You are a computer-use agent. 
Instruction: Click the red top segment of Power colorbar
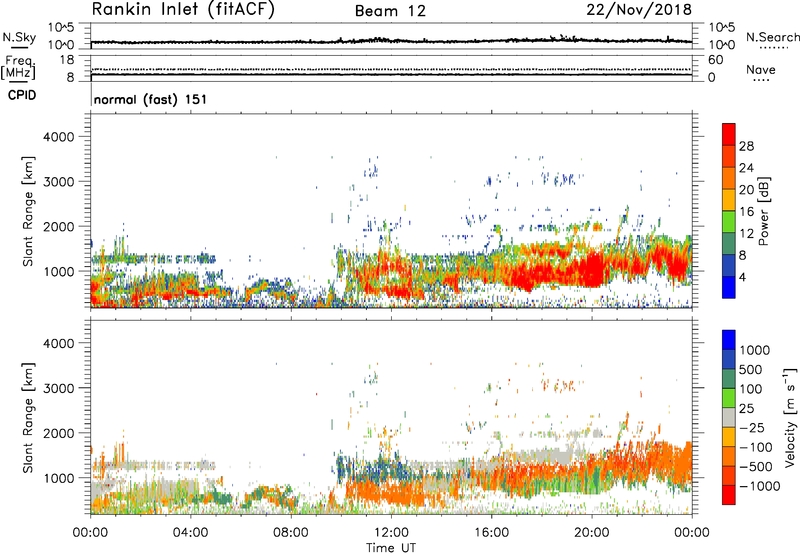729,134
